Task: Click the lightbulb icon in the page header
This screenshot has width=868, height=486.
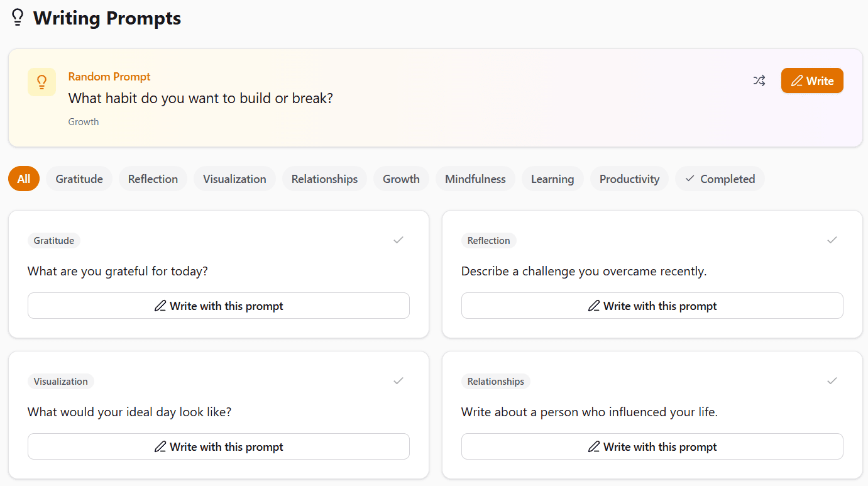Action: point(17,18)
